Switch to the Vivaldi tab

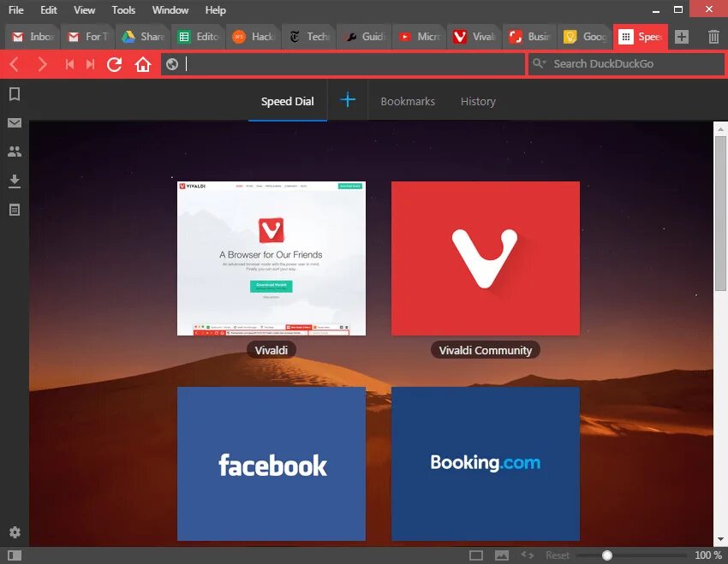pyautogui.click(x=474, y=37)
